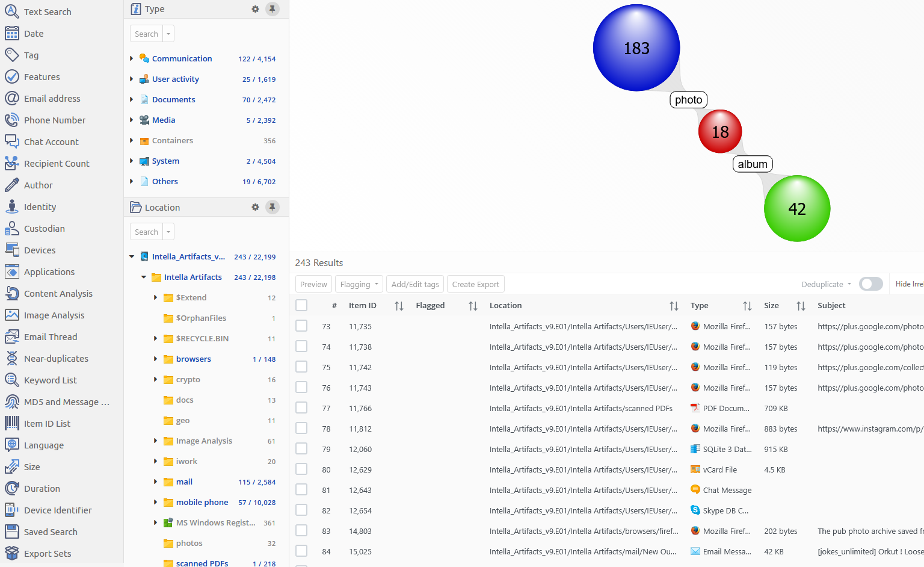Check the box for item 11,735
The width and height of the screenshot is (924, 567).
click(301, 326)
